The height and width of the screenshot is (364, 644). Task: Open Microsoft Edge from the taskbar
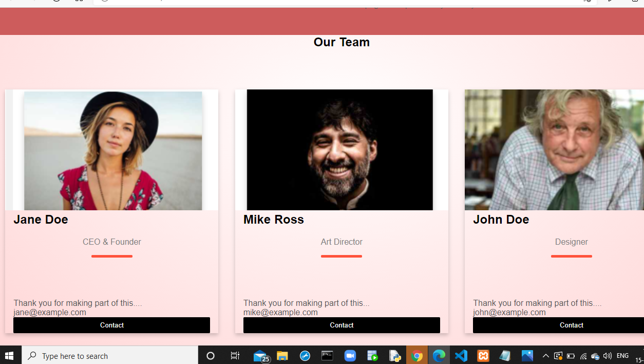point(439,355)
